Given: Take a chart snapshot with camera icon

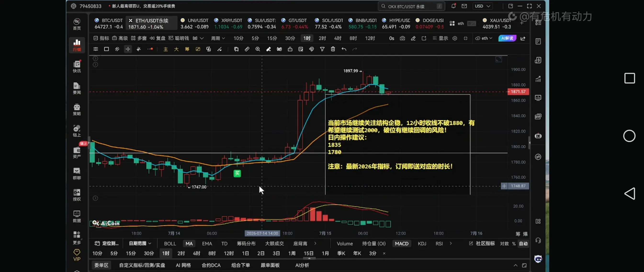Looking at the screenshot, I should coord(402,38).
